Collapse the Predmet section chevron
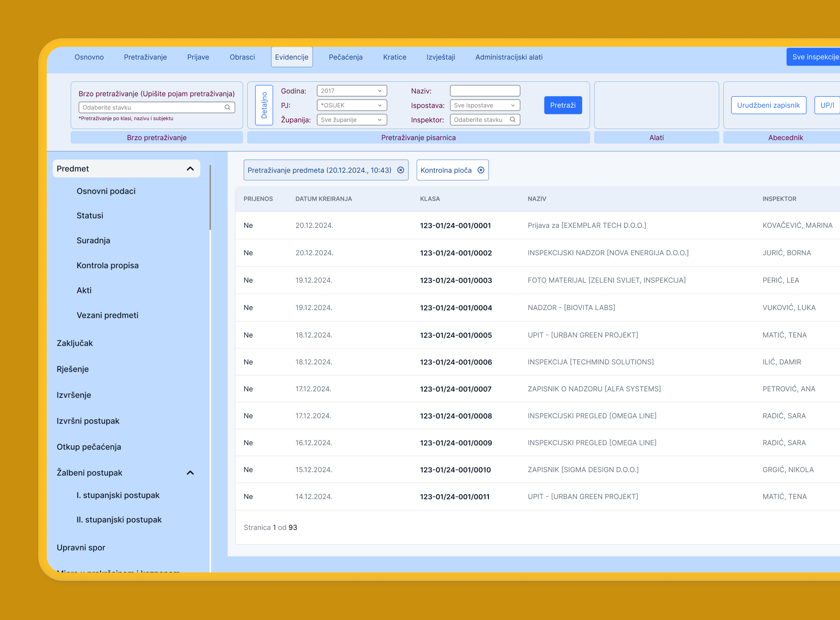Screen dimensions: 840x620 click(190, 168)
